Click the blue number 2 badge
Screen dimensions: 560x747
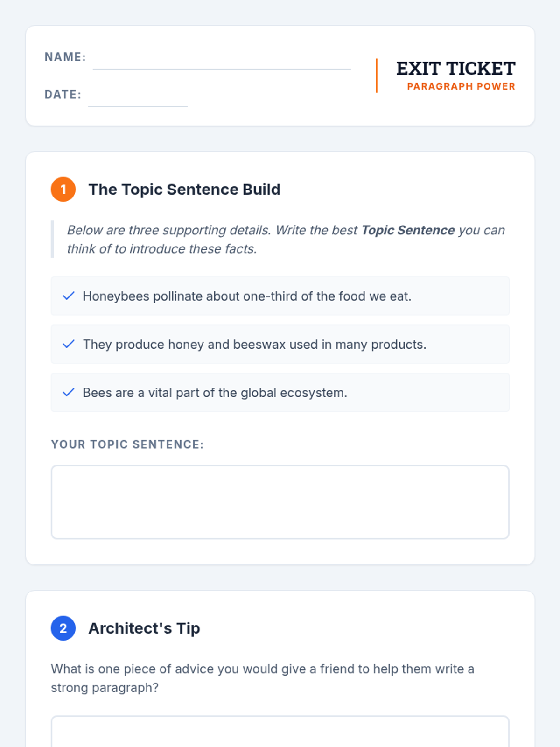pyautogui.click(x=63, y=628)
